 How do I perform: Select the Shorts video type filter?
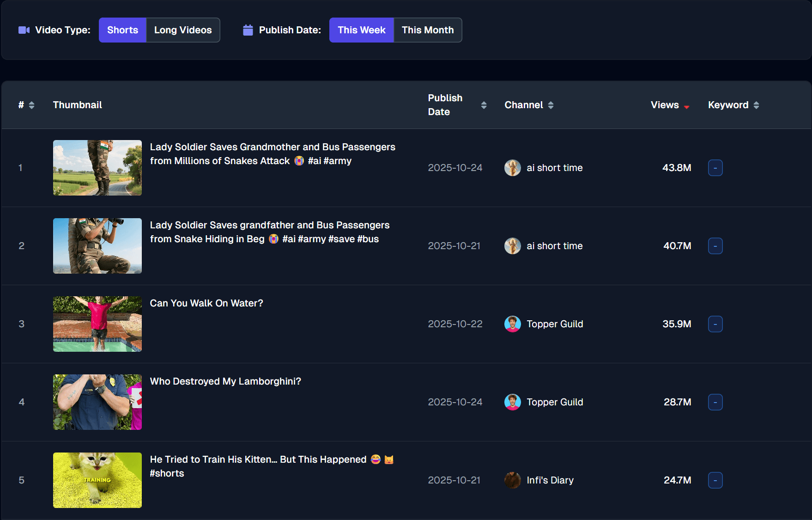[x=122, y=30]
